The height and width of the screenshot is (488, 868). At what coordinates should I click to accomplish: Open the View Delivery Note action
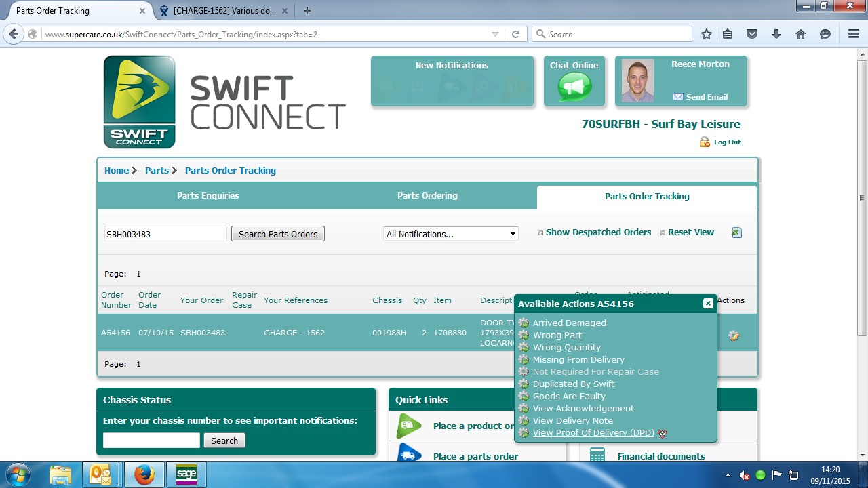(573, 421)
